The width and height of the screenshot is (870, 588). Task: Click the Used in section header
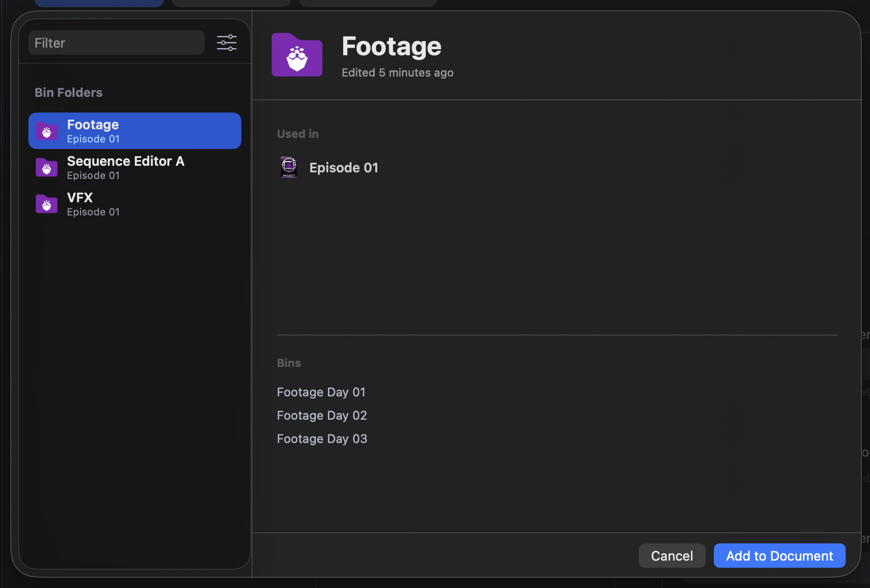click(x=298, y=134)
